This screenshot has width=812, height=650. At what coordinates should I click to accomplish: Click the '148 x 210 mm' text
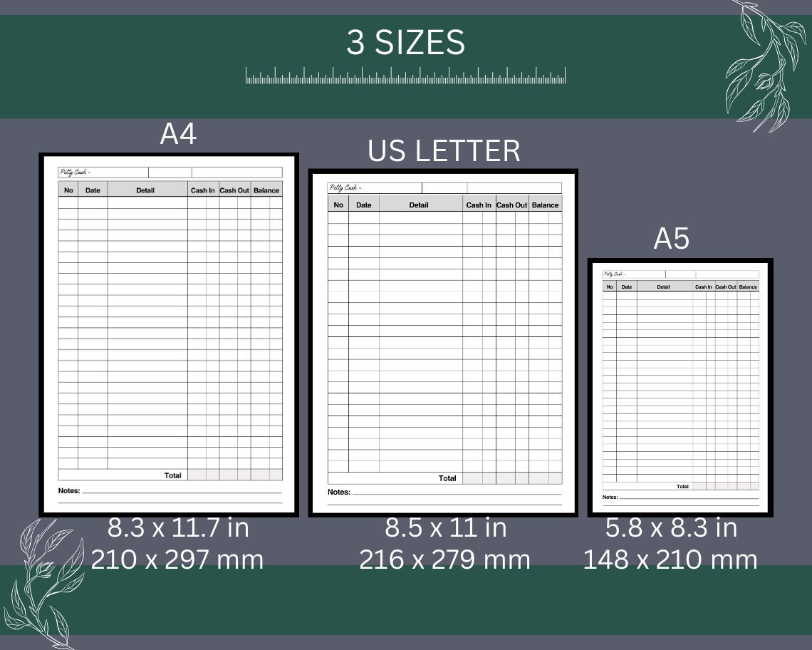tap(670, 559)
